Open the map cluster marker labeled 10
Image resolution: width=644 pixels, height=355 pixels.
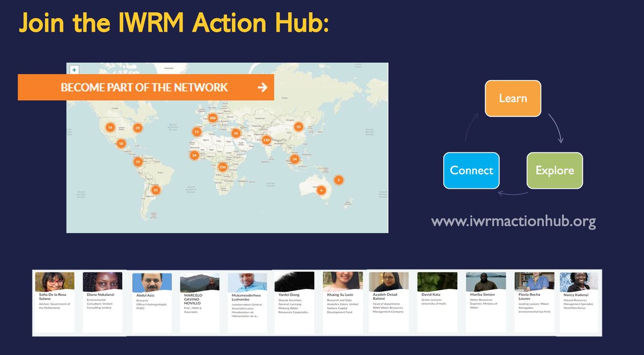(x=298, y=127)
